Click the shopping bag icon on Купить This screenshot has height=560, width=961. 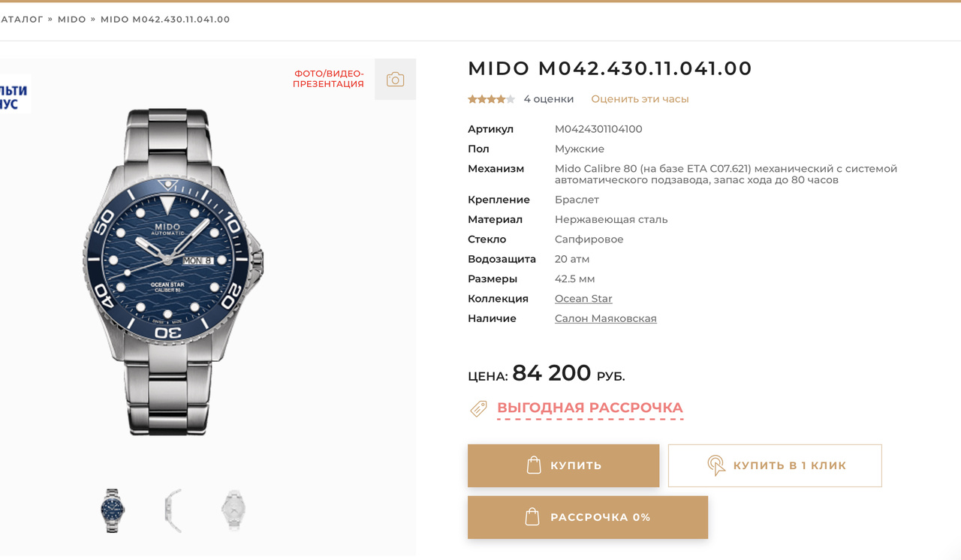coord(534,465)
